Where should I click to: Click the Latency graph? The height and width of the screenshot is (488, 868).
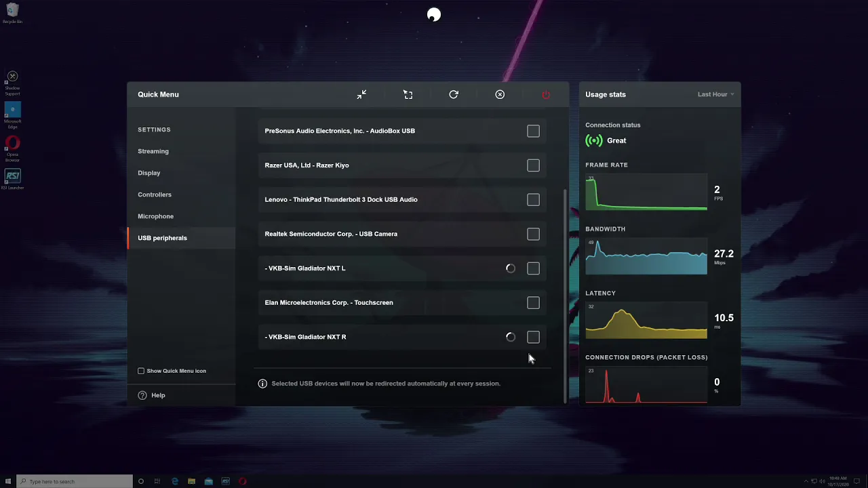(646, 321)
